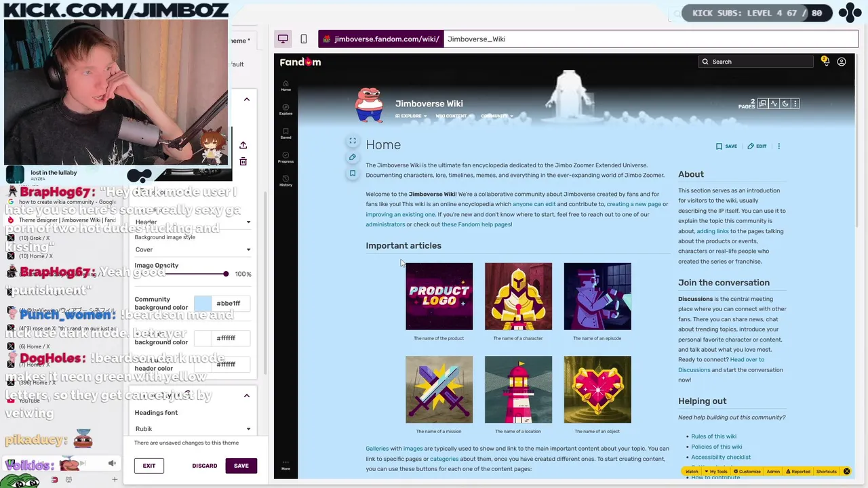Open the 'Accessibility checklist' link
Image resolution: width=868 pixels, height=488 pixels.
[721, 457]
